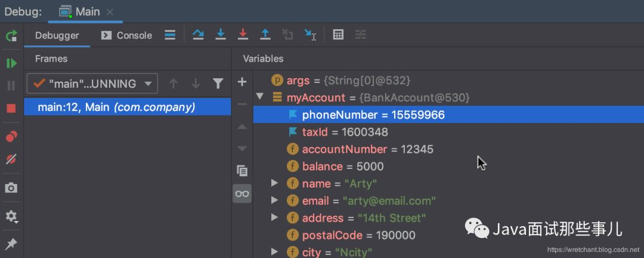Click the previous frame up arrow
The height and width of the screenshot is (258, 644).
174,84
